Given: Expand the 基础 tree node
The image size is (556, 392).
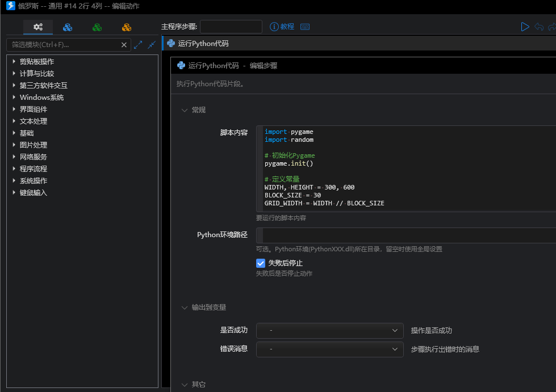Looking at the screenshot, I should click(14, 133).
